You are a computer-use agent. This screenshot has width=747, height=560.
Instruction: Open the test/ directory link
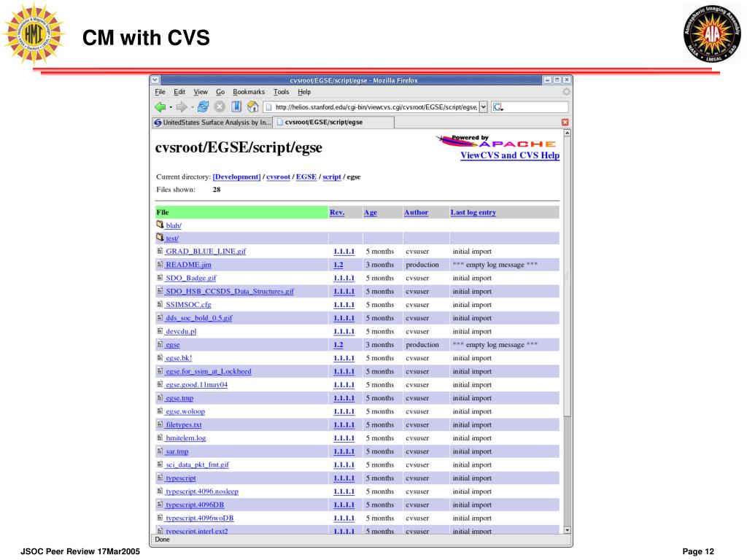coord(172,238)
